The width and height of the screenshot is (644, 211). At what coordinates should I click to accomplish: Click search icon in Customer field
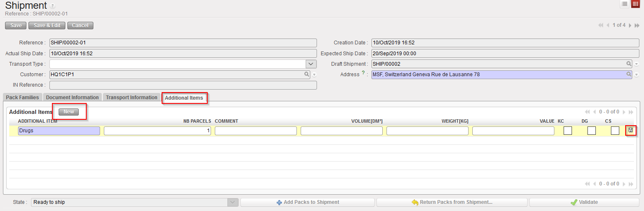coord(307,75)
